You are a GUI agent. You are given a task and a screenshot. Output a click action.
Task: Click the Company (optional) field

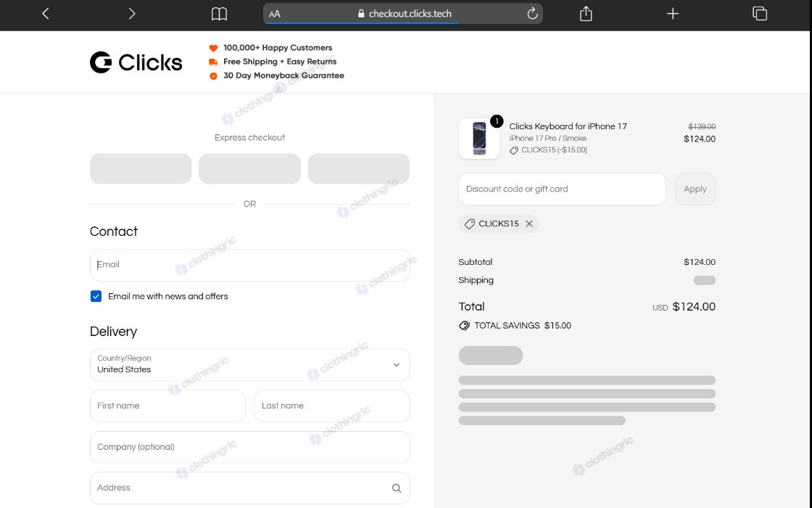[249, 447]
